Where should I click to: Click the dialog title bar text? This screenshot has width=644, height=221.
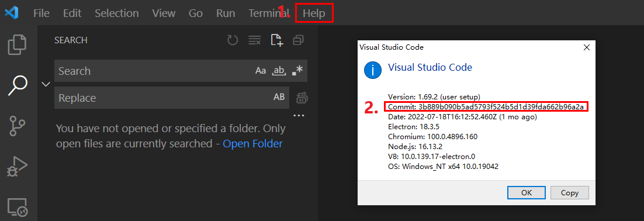coord(392,47)
